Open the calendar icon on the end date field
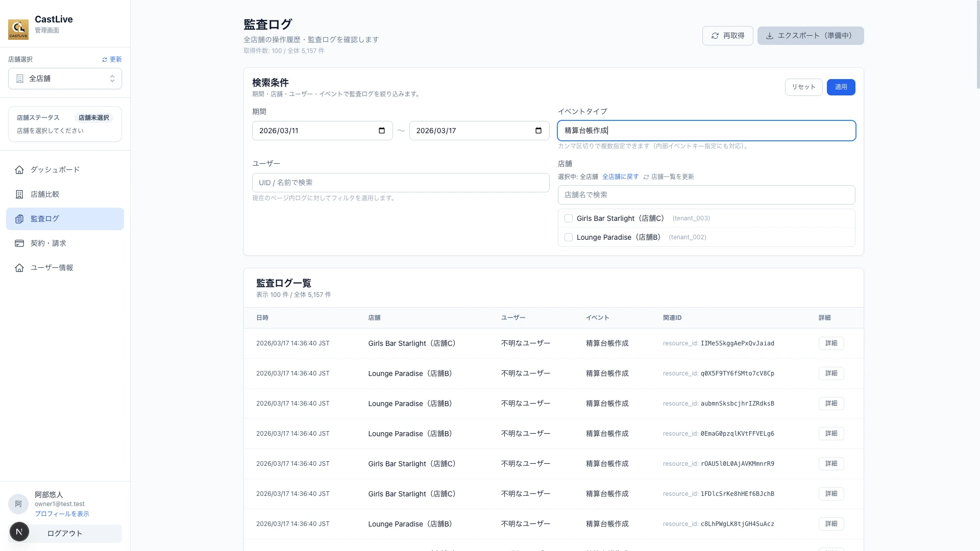The height and width of the screenshot is (551, 980). pyautogui.click(x=538, y=130)
